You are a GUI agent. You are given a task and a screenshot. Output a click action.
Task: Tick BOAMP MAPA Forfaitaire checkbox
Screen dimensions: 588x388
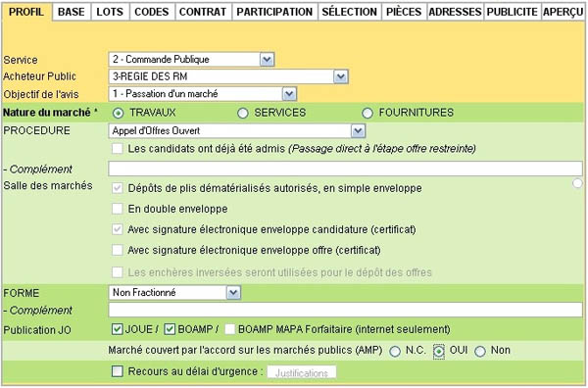click(229, 329)
